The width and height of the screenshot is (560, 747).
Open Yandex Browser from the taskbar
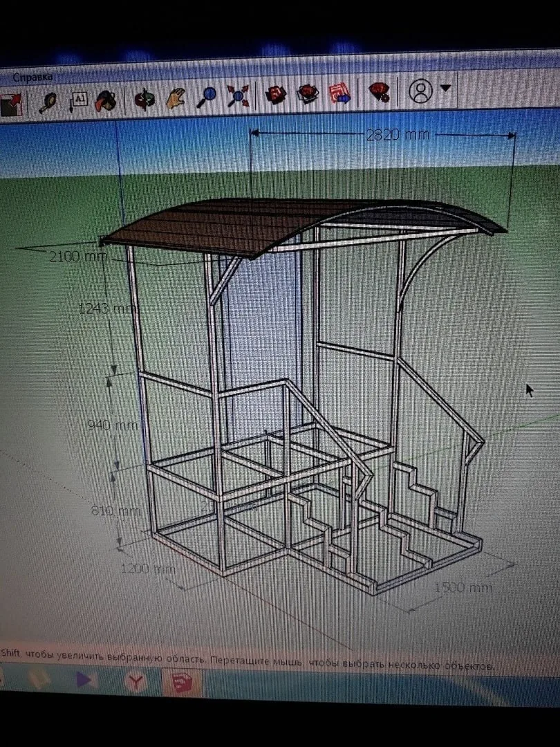tap(136, 681)
